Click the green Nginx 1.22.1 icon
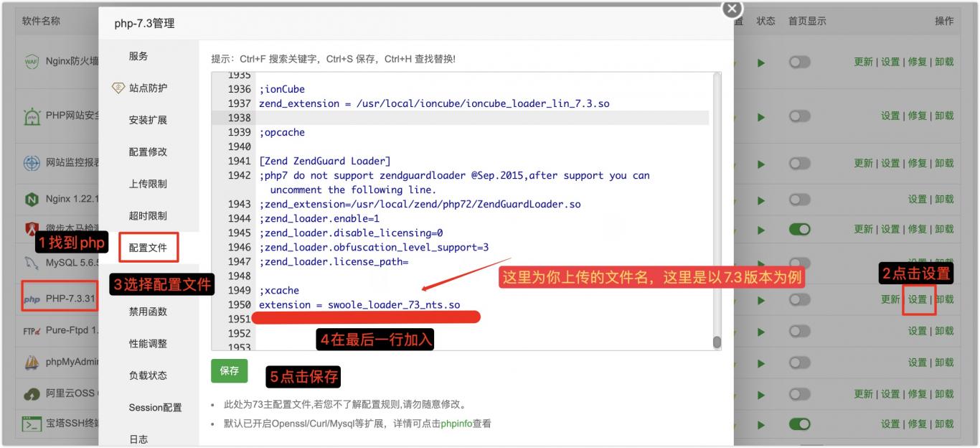 pos(32,199)
